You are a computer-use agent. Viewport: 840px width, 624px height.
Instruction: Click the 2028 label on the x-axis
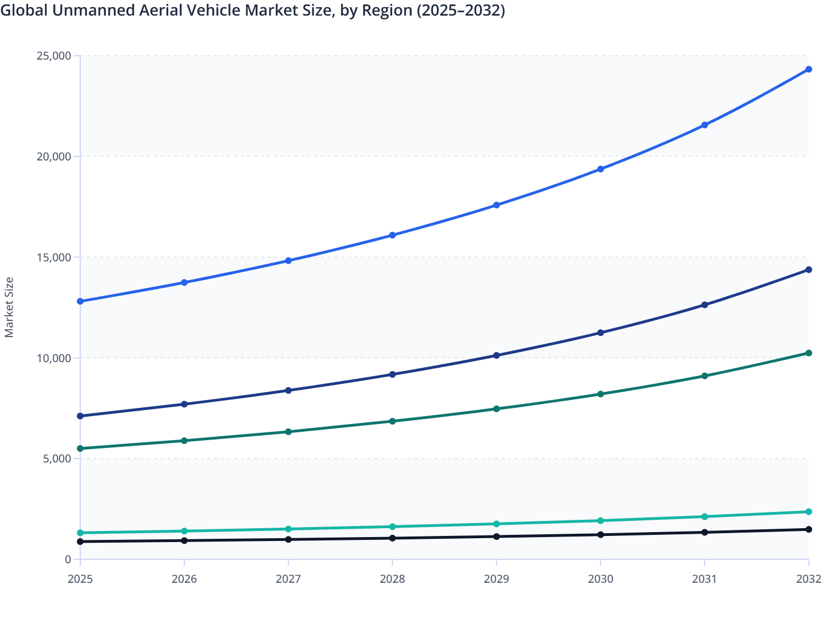click(393, 579)
